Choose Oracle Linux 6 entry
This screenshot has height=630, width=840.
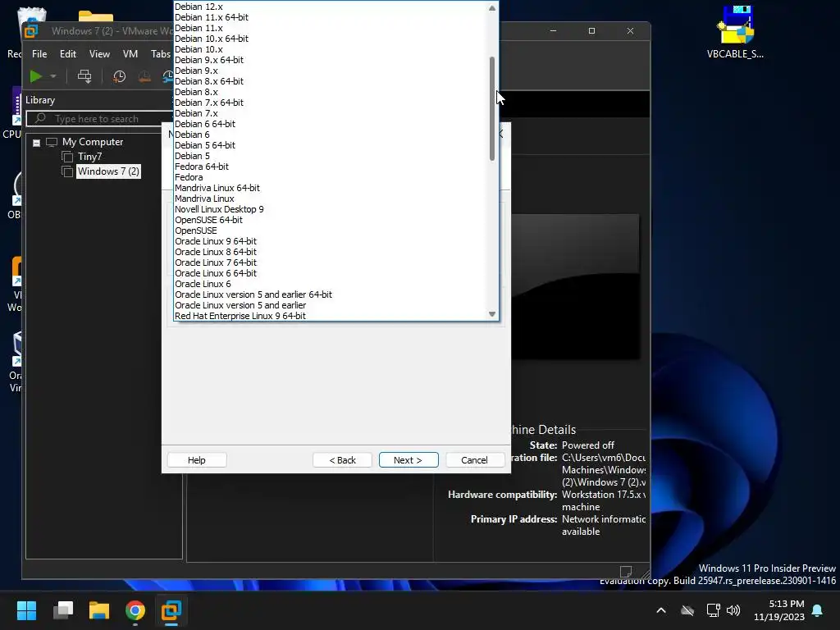tap(203, 284)
